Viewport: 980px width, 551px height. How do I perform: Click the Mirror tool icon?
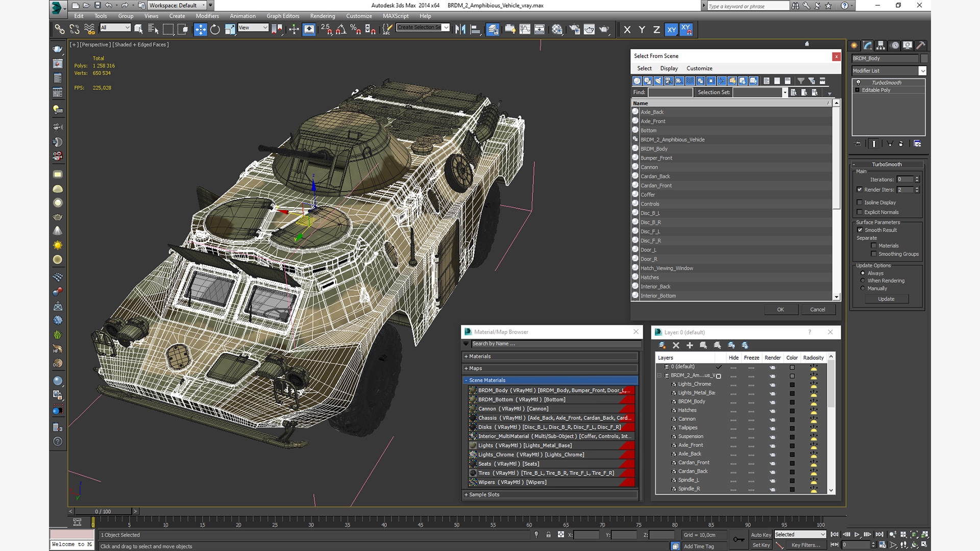pos(460,30)
